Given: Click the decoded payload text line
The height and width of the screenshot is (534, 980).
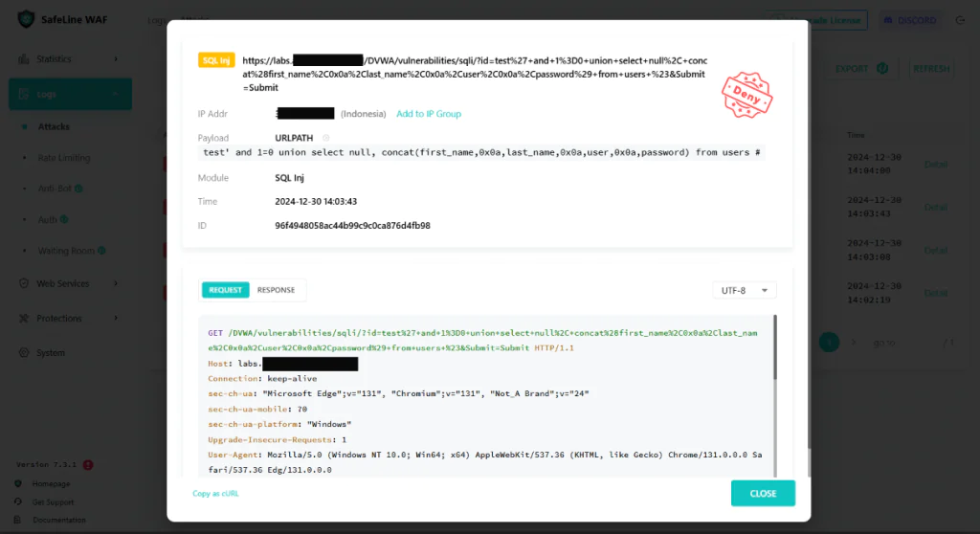Looking at the screenshot, I should (481, 152).
